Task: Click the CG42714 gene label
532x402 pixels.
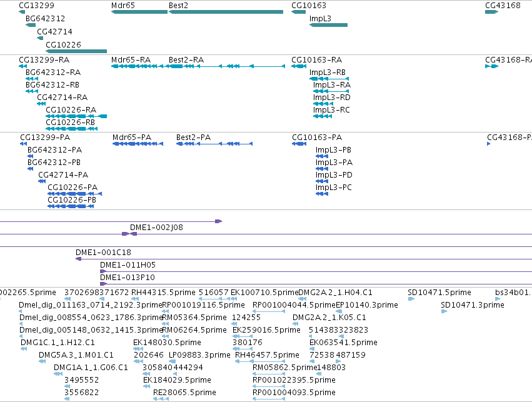Action: 54,31
